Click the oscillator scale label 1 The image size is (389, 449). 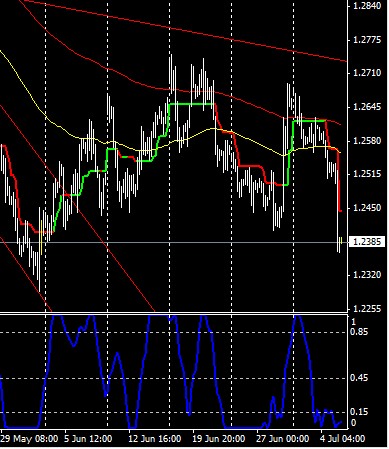[354, 322]
